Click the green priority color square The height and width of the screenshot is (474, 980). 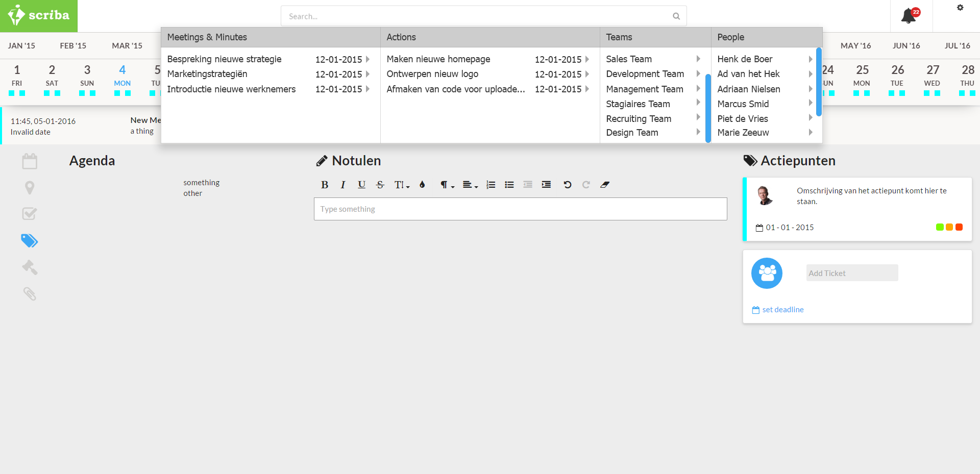click(x=940, y=227)
